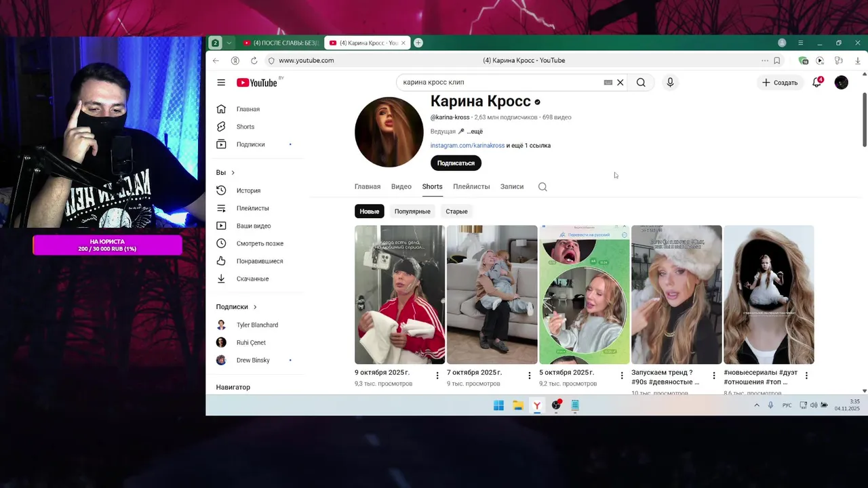Open Notepad icon on taskbar
The height and width of the screenshot is (488, 868).
tap(575, 405)
